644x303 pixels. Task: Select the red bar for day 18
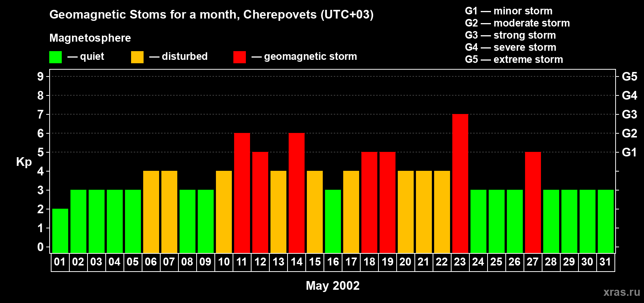pyautogui.click(x=369, y=202)
